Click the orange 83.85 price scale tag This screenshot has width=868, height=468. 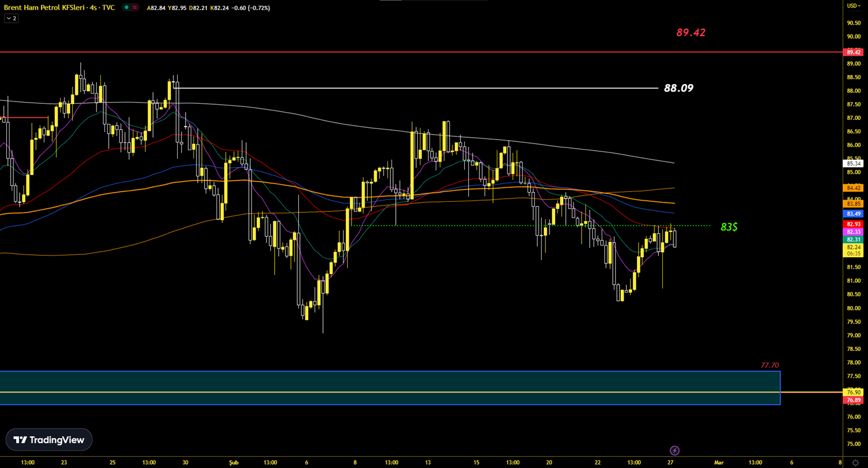coord(853,203)
